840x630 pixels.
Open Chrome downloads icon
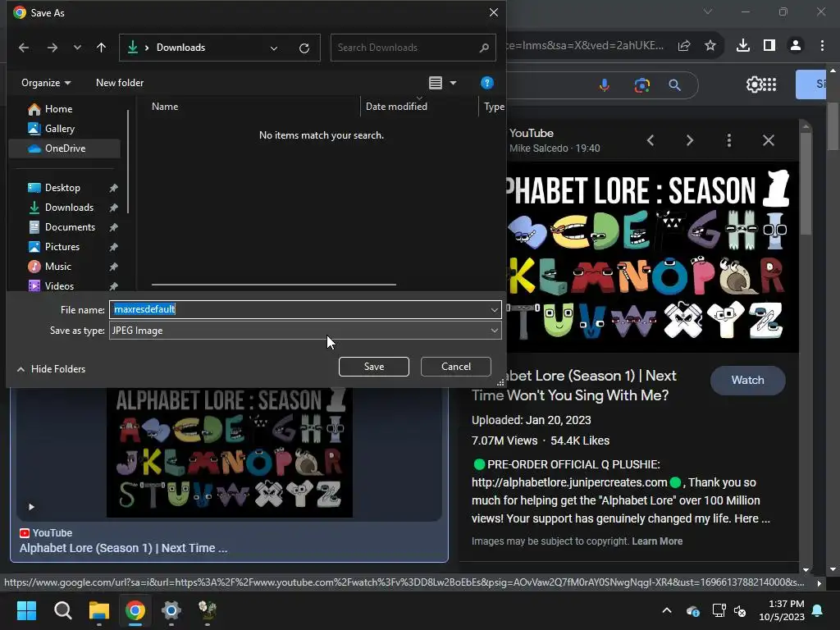(x=743, y=46)
